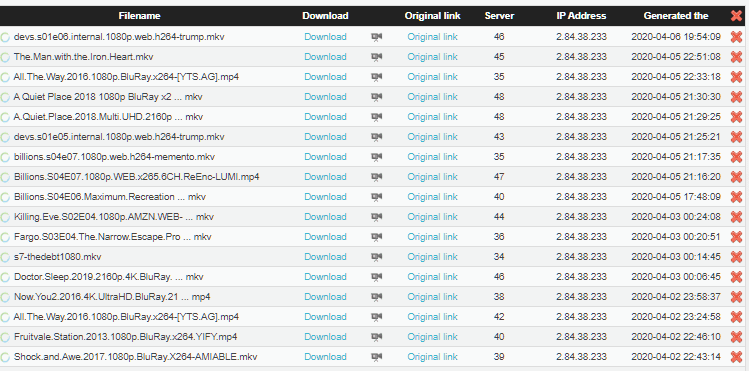Click timestamp 2020-04-02 23:24:58
This screenshot has height=371, width=749.
point(676,317)
